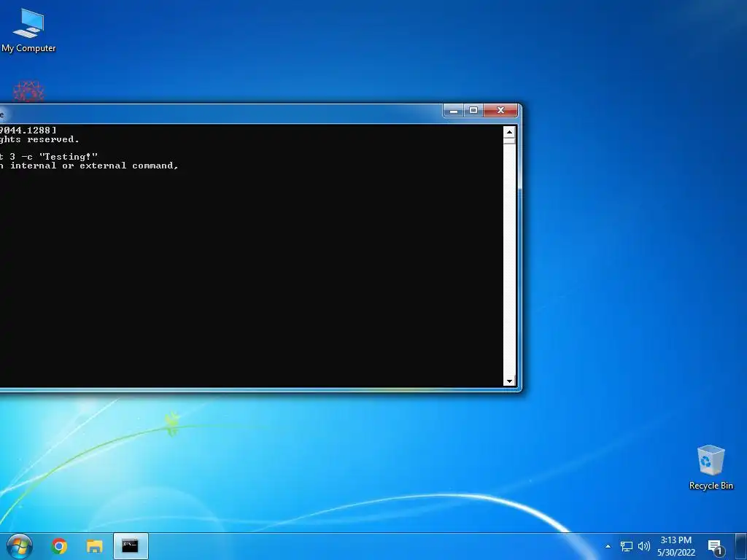Click the "reserved." text in console
747x560 pixels.
pos(53,139)
